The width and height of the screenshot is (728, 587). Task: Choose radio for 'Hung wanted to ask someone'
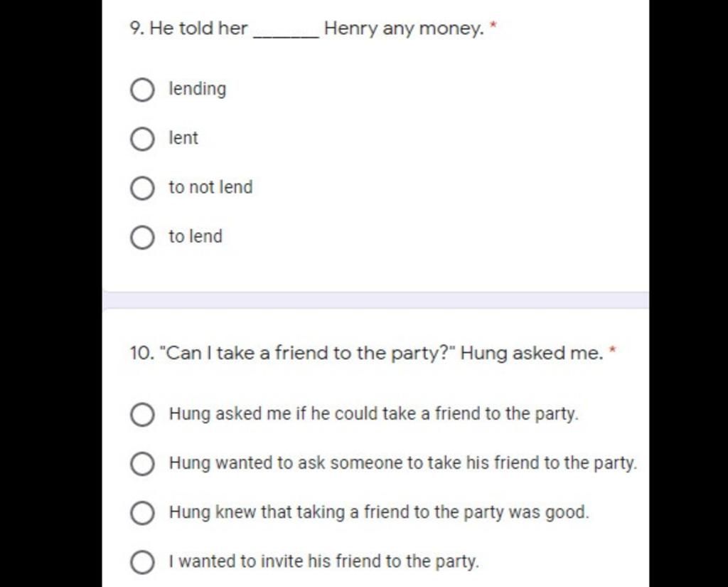[142, 464]
